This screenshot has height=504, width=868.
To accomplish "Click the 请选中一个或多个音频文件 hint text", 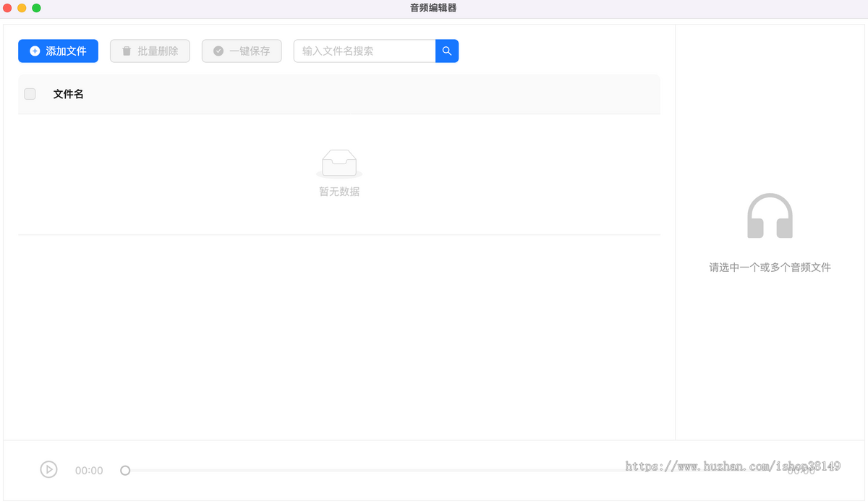I will point(770,268).
